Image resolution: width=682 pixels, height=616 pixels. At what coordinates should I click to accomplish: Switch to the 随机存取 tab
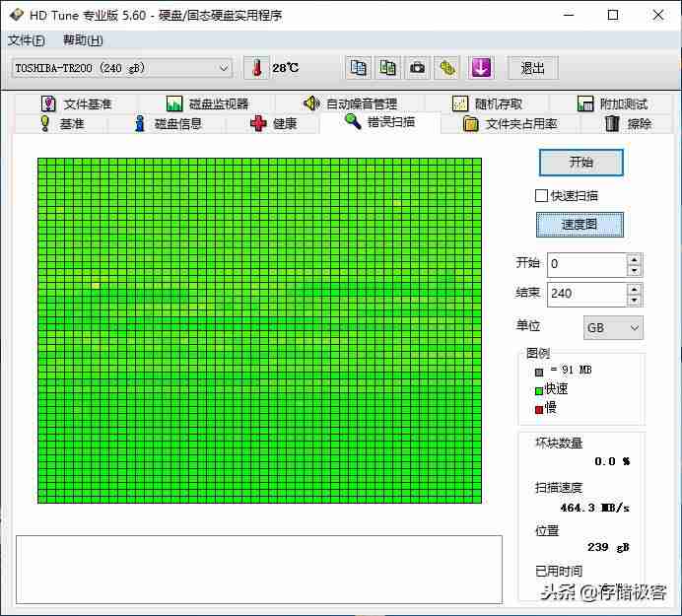click(x=487, y=103)
